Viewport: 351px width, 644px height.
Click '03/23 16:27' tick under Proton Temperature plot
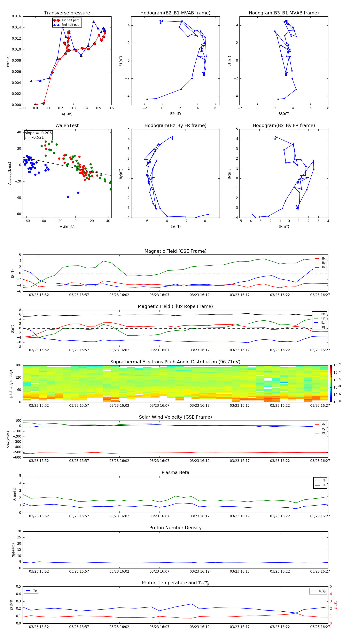click(x=320, y=627)
